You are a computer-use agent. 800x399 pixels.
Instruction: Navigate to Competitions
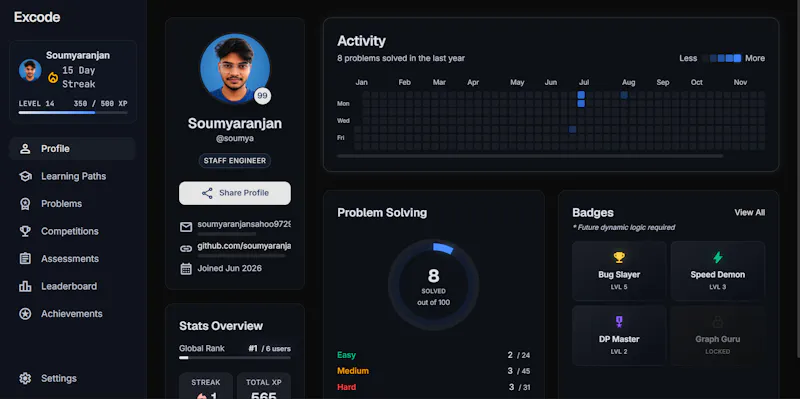point(72,232)
